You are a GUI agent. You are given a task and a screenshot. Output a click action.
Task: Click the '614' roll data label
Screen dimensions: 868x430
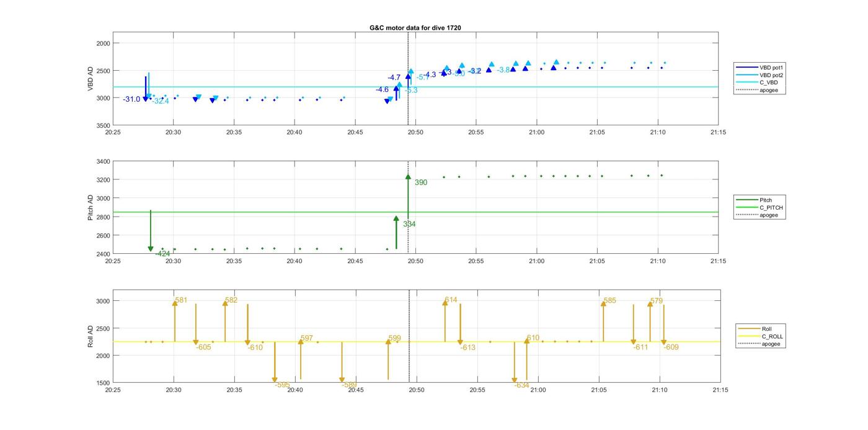(451, 300)
